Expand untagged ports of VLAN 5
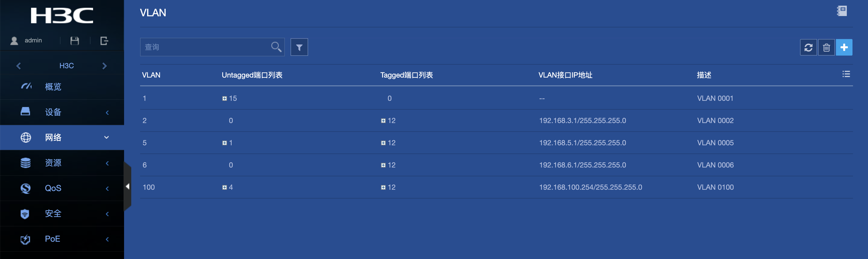The height and width of the screenshot is (259, 868). (224, 143)
